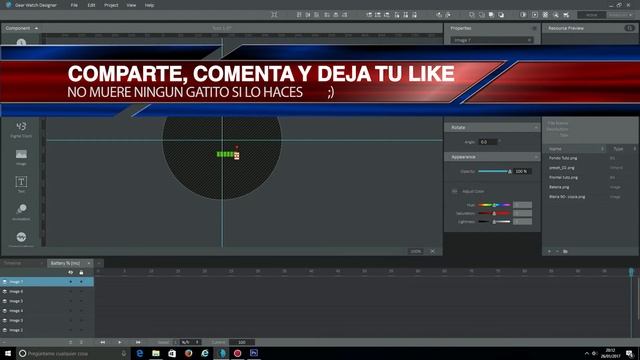The width and height of the screenshot is (640, 360).
Task: Open the File menu
Action: pos(74,5)
